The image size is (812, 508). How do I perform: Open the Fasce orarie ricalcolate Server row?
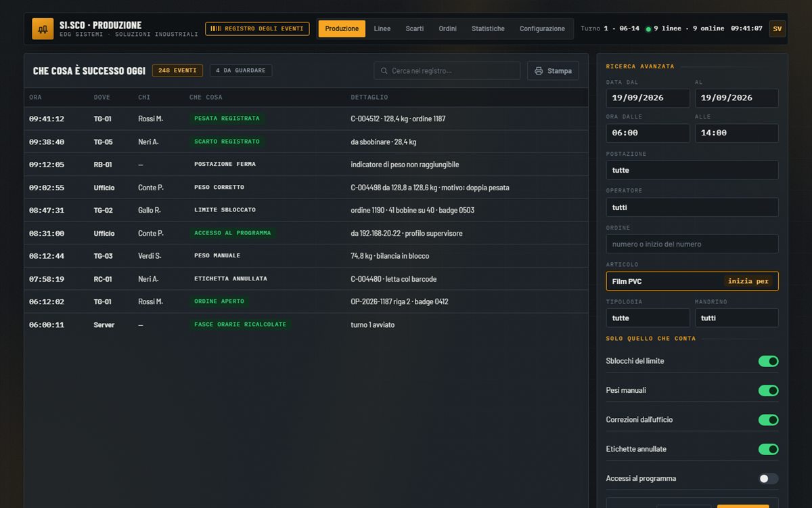[307, 325]
